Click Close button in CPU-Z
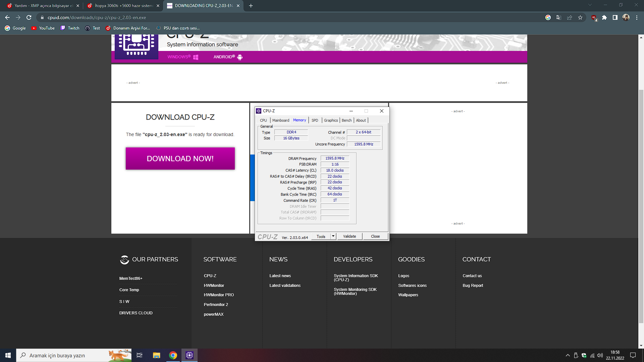 click(x=375, y=236)
